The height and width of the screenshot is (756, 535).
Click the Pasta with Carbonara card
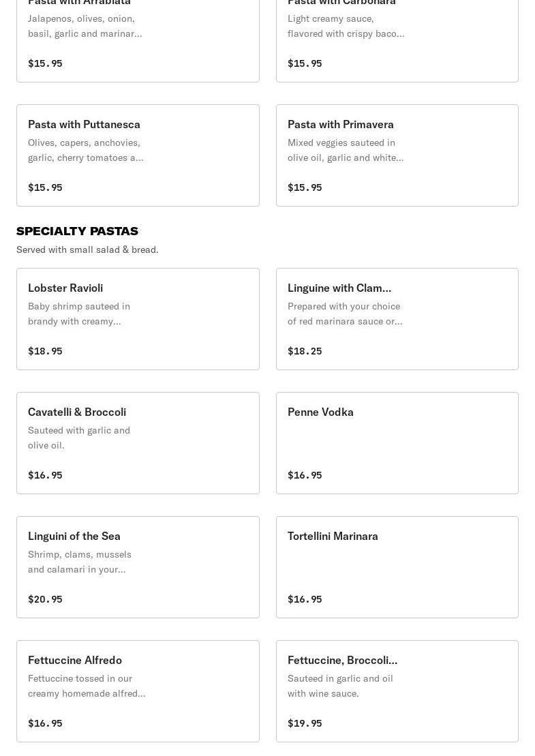pos(397,41)
